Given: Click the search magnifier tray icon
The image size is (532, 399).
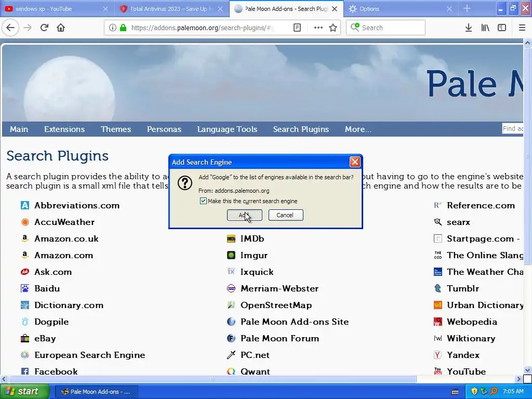Looking at the screenshot, I should [494, 391].
